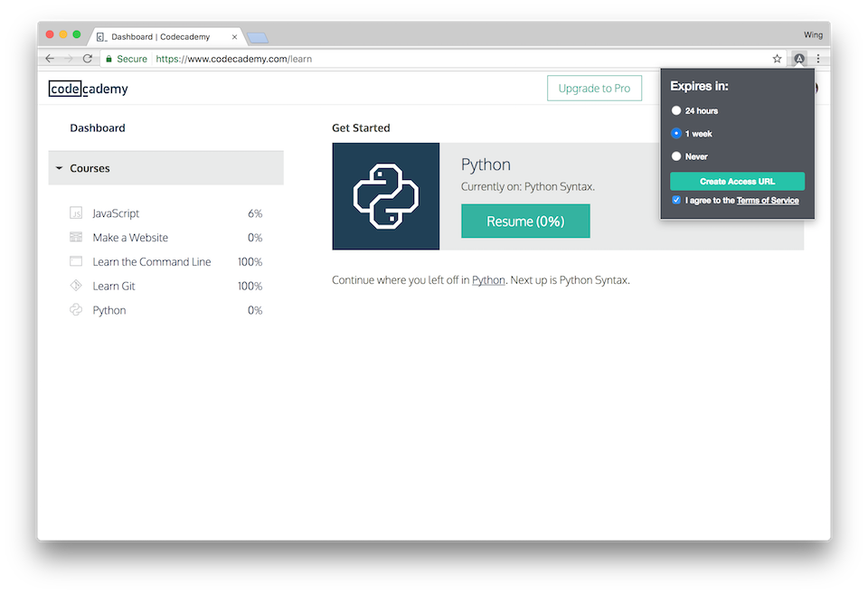The image size is (868, 594).
Task: Click the JavaScript 6% progress value
Action: [255, 213]
